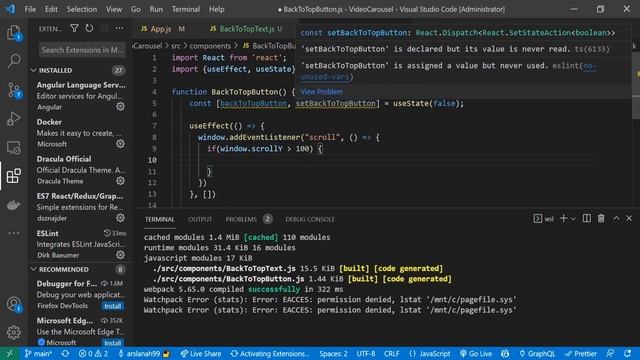Show errors and warnings count in status bar
Image resolution: width=640 pixels, height=360 pixels.
click(x=93, y=353)
